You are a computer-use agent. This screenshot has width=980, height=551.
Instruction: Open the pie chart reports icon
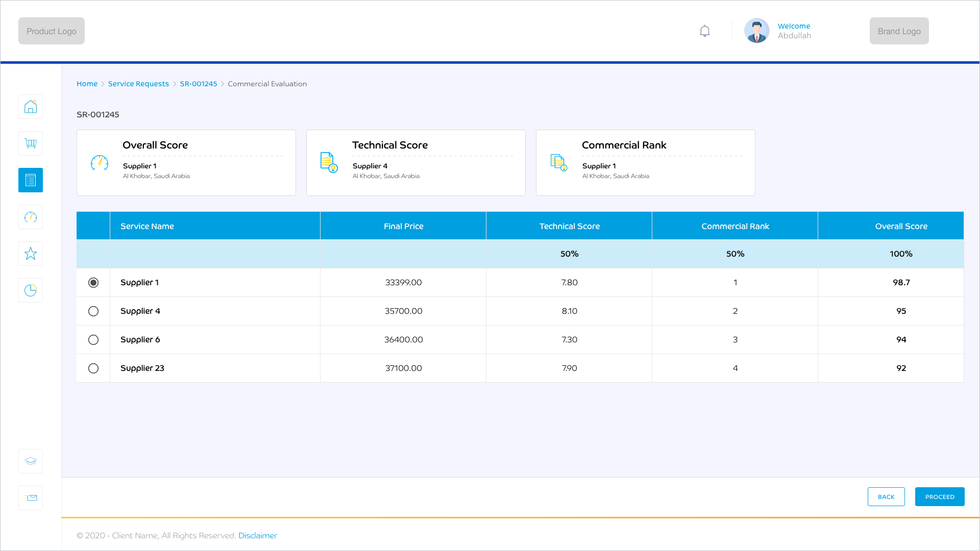pyautogui.click(x=31, y=290)
